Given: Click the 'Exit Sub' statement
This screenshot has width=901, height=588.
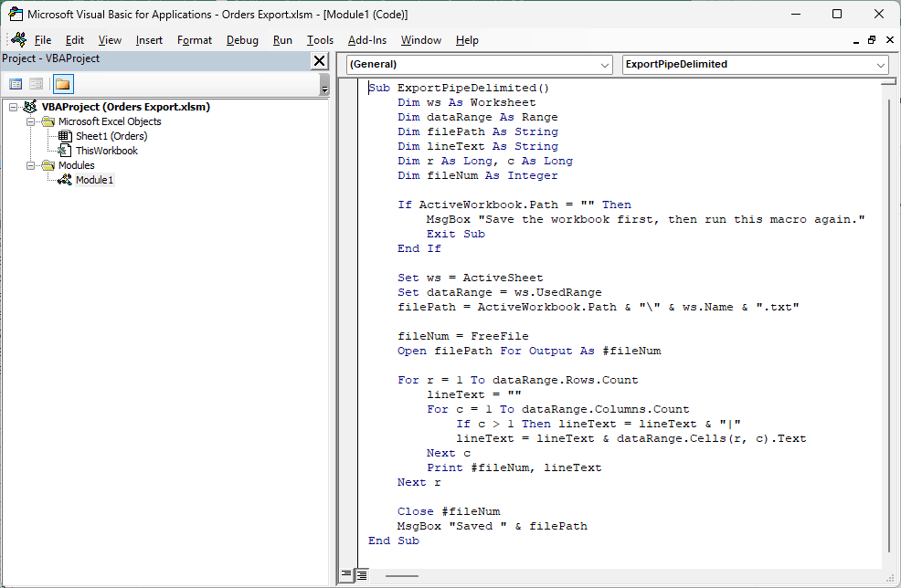Looking at the screenshot, I should 456,234.
